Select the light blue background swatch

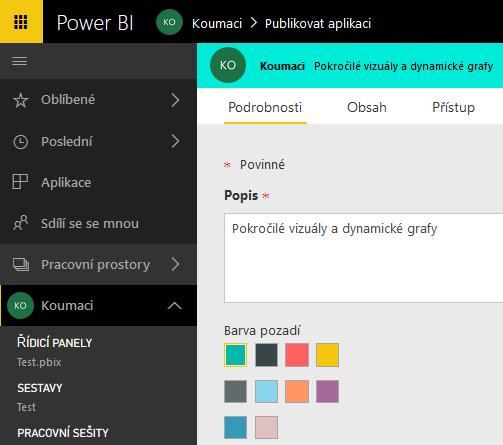coord(266,391)
